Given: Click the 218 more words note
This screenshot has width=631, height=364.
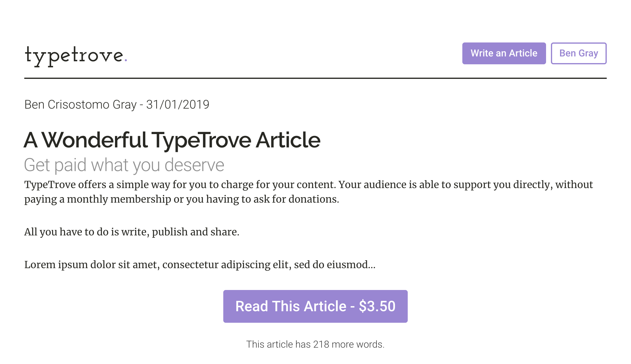Looking at the screenshot, I should coord(315,344).
